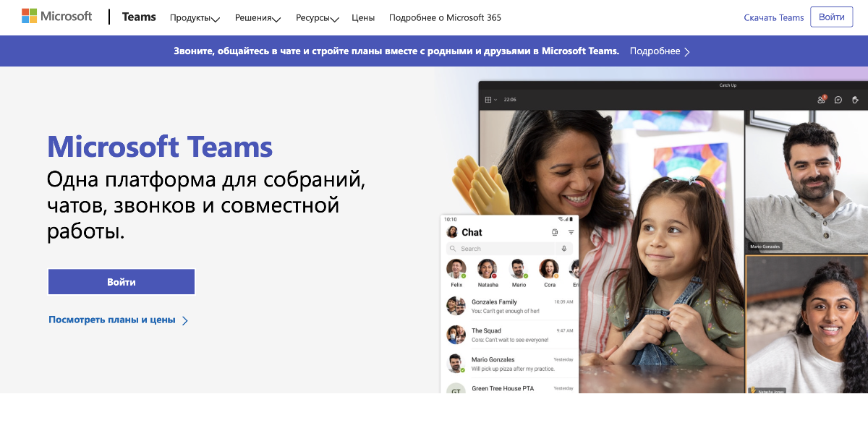Click the microphone icon next to Search
The width and height of the screenshot is (868, 441).
[x=564, y=249]
